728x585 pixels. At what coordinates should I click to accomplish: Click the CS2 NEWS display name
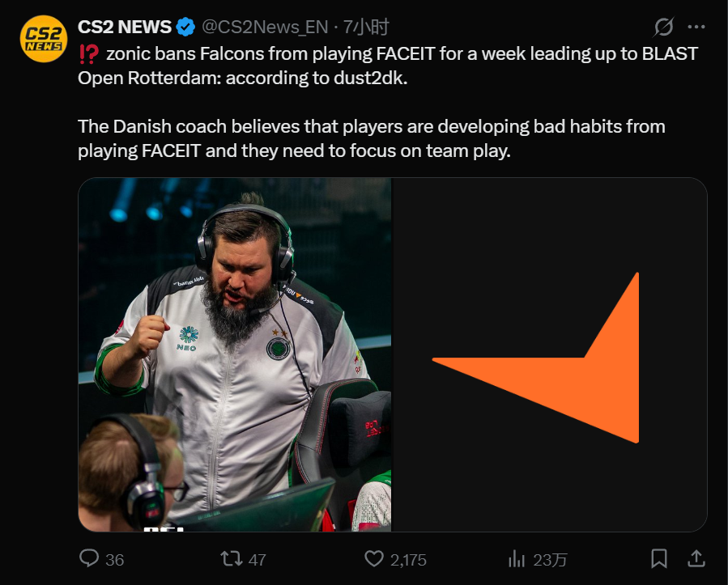(x=125, y=27)
